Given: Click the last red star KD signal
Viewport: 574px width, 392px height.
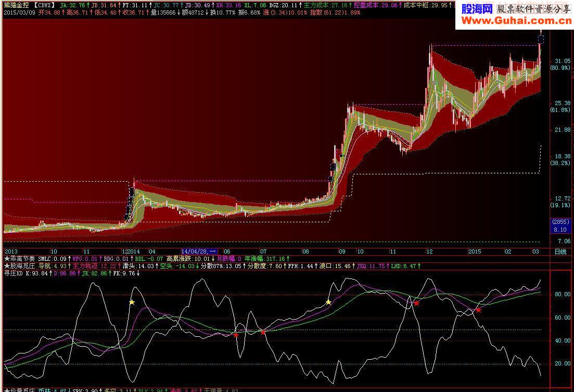Looking at the screenshot, I should point(478,310).
